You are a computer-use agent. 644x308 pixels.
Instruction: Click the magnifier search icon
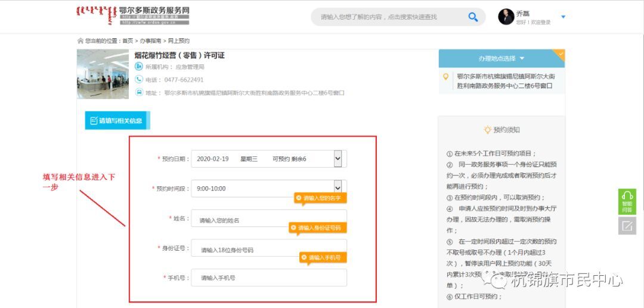click(x=473, y=17)
